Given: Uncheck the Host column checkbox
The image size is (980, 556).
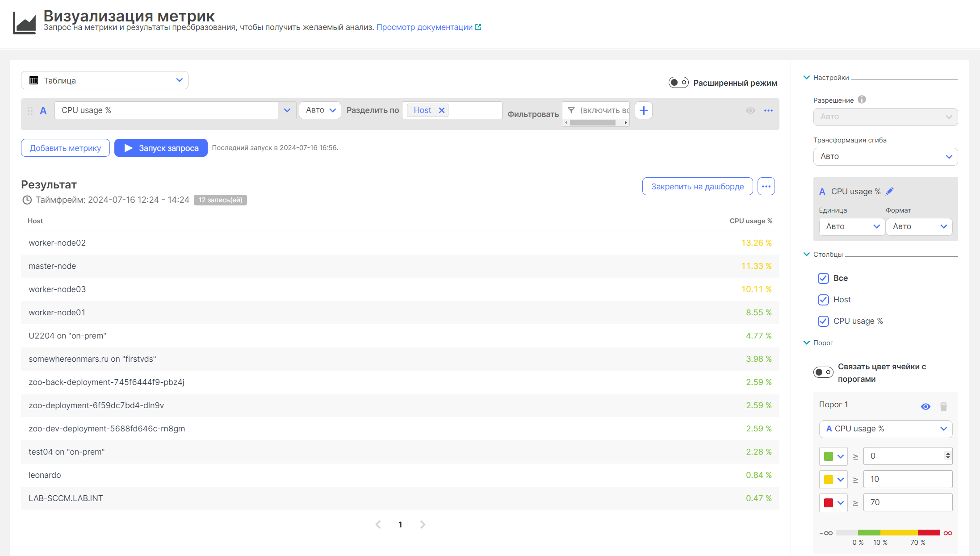Looking at the screenshot, I should 823,300.
